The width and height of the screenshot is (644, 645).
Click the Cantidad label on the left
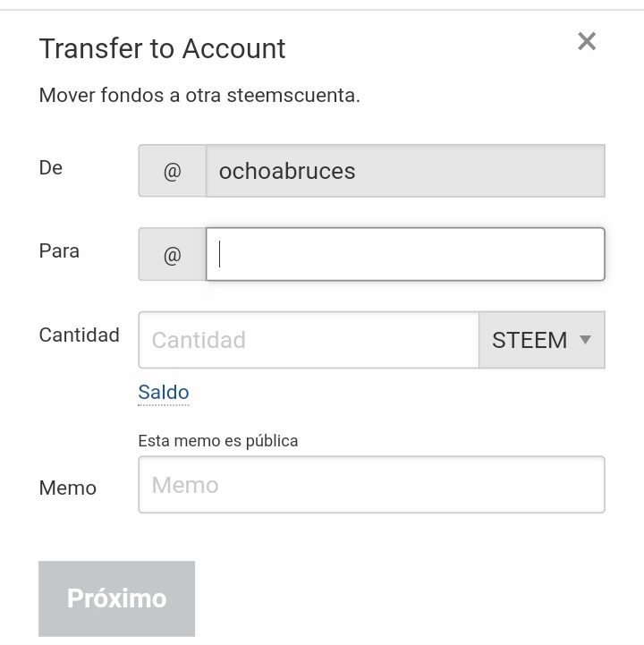[79, 335]
